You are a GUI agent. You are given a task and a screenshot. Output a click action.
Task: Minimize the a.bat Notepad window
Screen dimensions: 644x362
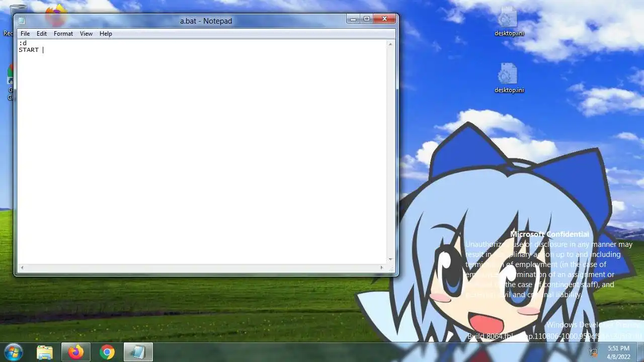pos(353,19)
